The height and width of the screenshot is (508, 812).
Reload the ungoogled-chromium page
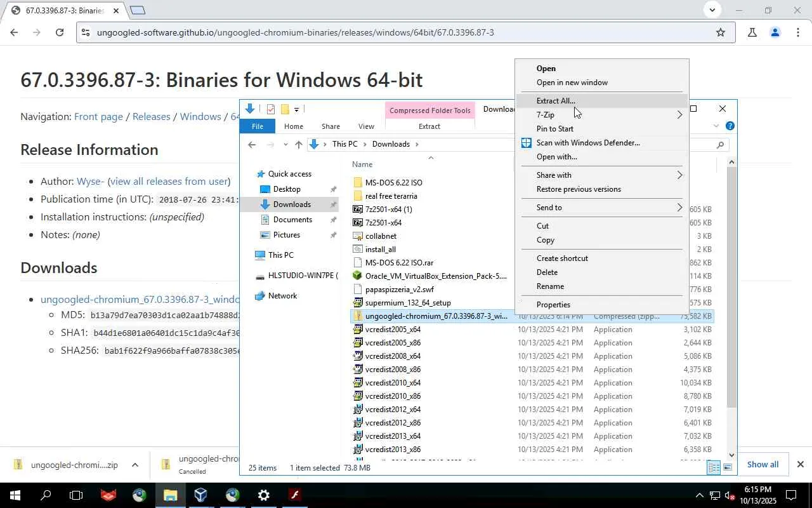tap(60, 32)
